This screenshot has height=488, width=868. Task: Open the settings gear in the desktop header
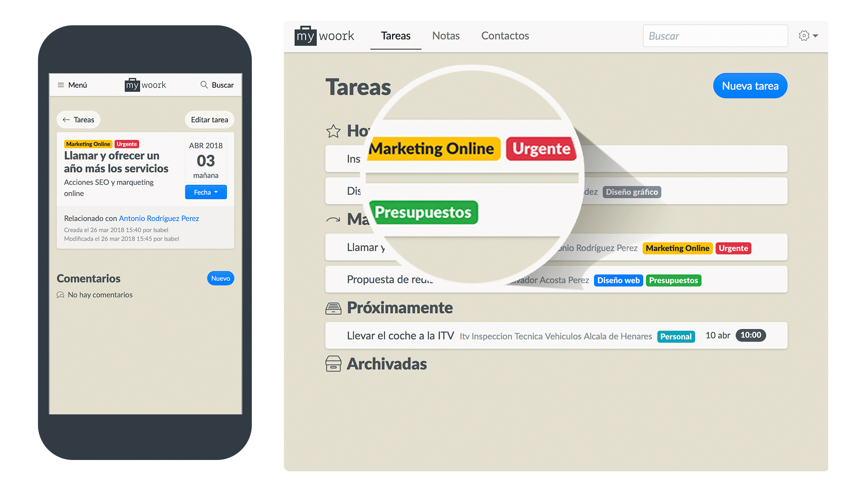(x=804, y=36)
